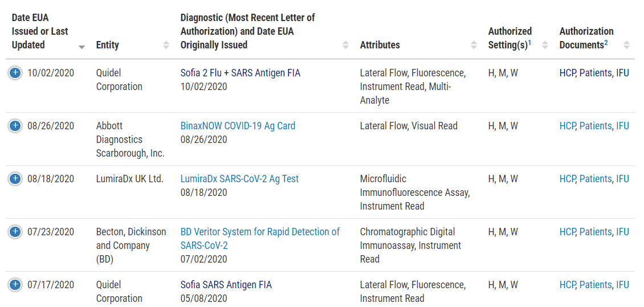Open IFU document for BD Veritor row
Viewport: 644px width, 307px height.
pyautogui.click(x=623, y=231)
